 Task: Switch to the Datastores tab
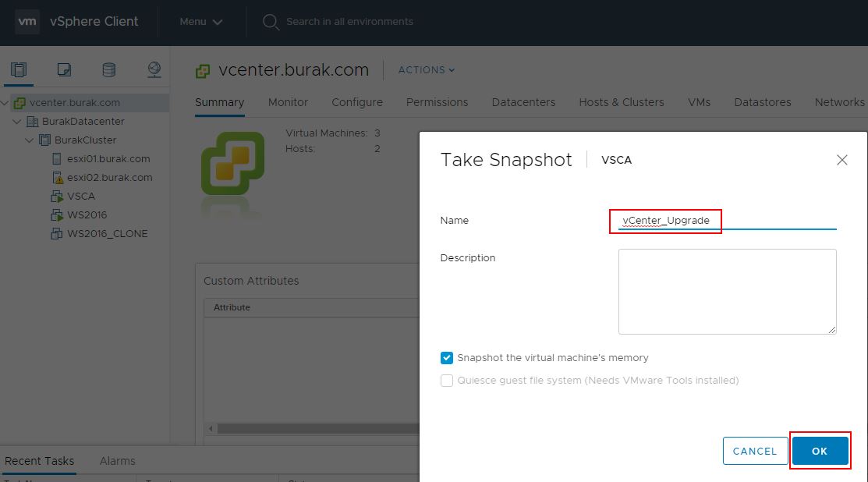click(762, 102)
